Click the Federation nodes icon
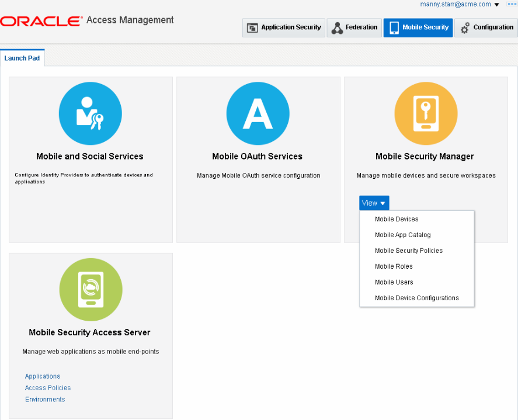The width and height of the screenshot is (518, 420). 337,28
